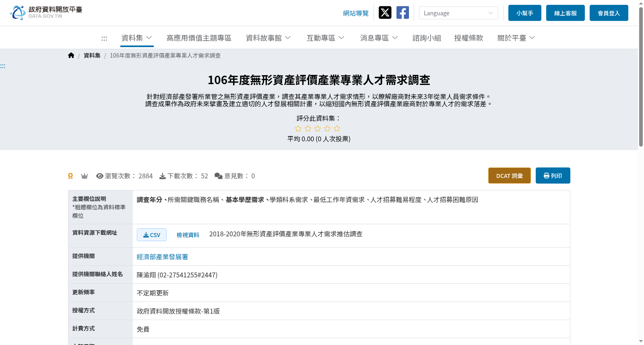The width and height of the screenshot is (644, 345).
Task: Click the download icon beside 下載次數
Action: coord(163,176)
